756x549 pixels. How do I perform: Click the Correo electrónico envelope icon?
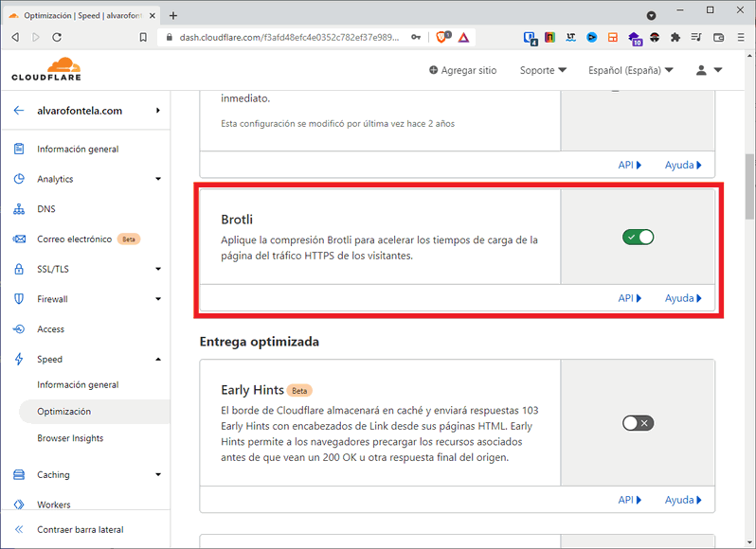tap(19, 239)
